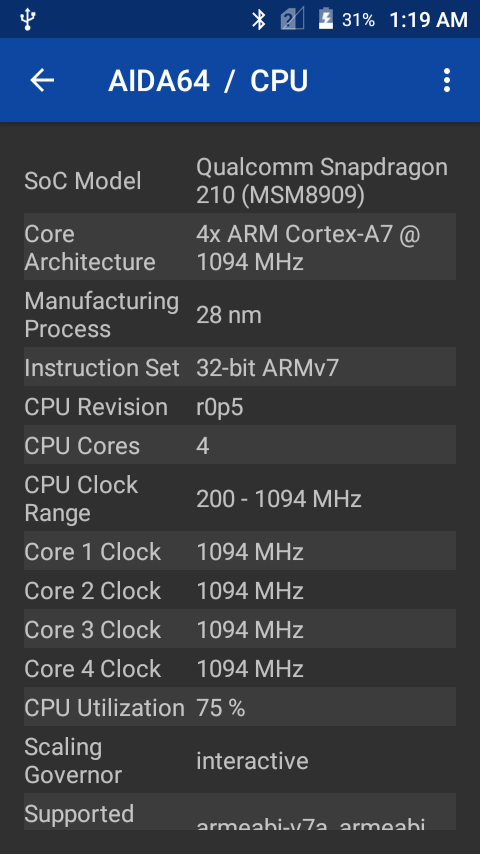This screenshot has height=854, width=480.
Task: Open the three-dot overflow menu
Action: pyautogui.click(x=447, y=81)
